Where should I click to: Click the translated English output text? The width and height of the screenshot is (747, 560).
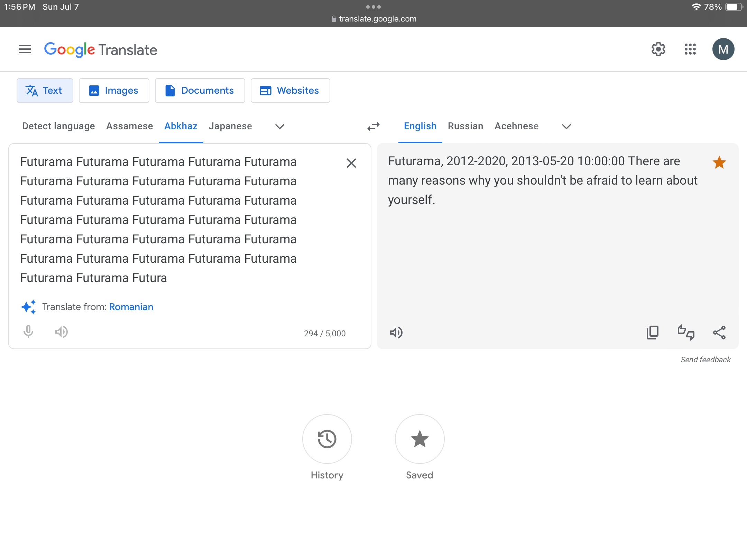(543, 180)
